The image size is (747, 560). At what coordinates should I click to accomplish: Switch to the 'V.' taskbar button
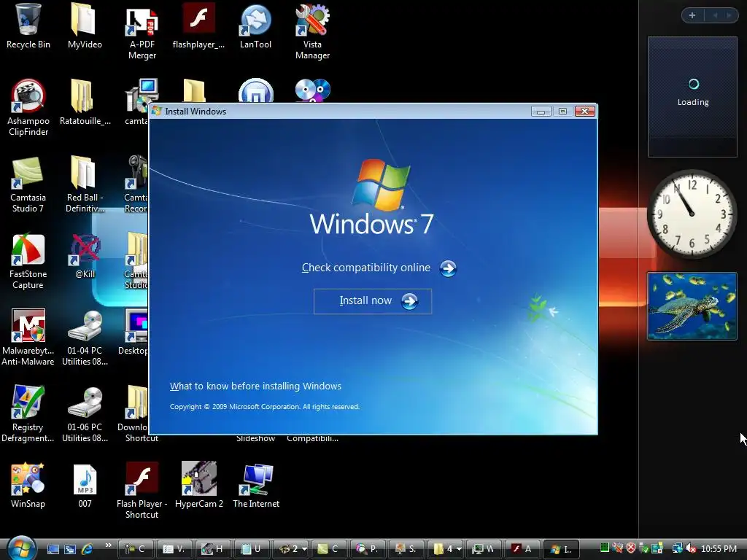(174, 549)
